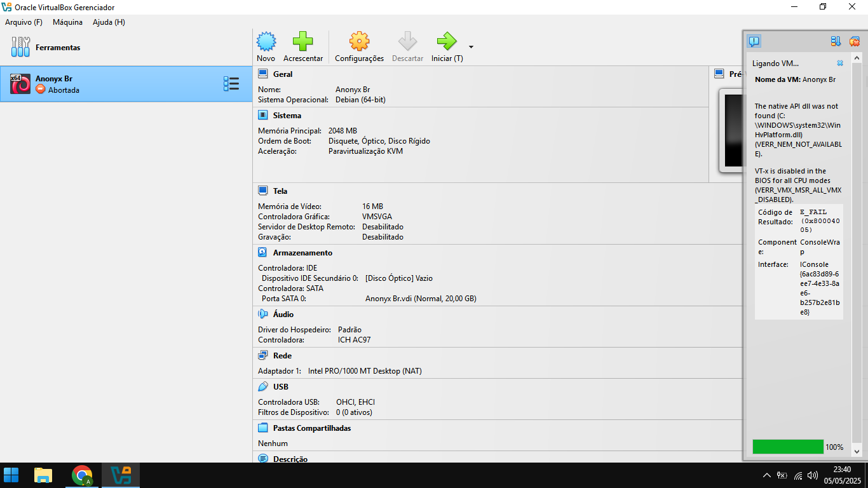Click the Pré-visualização monitor icon
Viewport: 868px width, 488px height.
tap(719, 74)
